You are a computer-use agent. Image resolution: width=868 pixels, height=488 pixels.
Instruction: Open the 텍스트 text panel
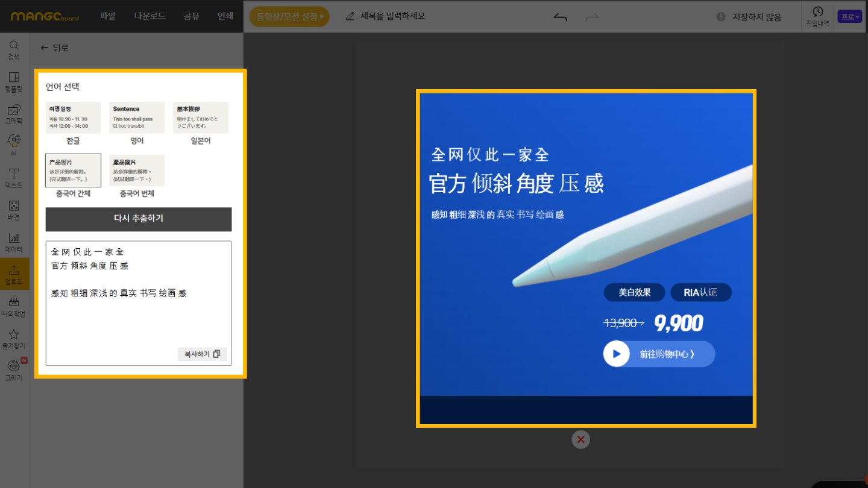click(14, 178)
